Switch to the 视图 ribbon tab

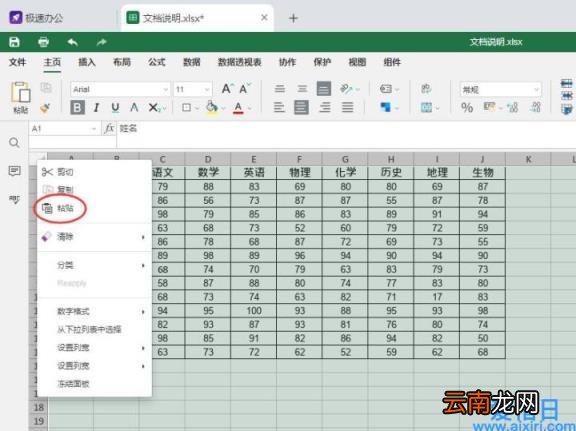(x=357, y=62)
